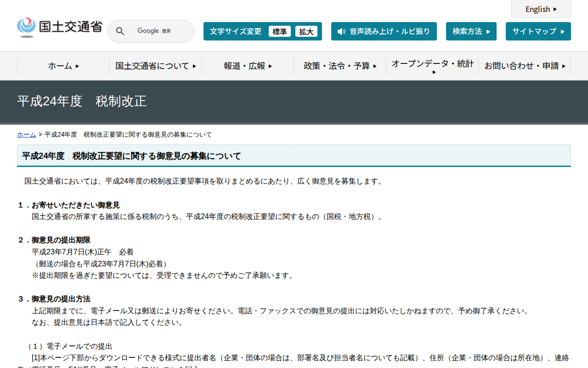The height and width of the screenshot is (368, 588).
Task: Click heading 税制改正要望に関する御意見の募集について
Action: click(131, 156)
